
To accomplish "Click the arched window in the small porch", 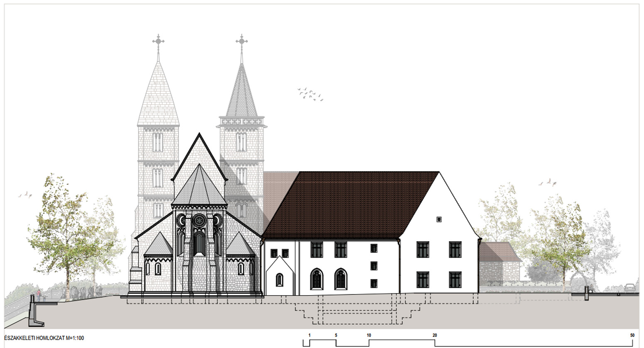I will 279,279.
